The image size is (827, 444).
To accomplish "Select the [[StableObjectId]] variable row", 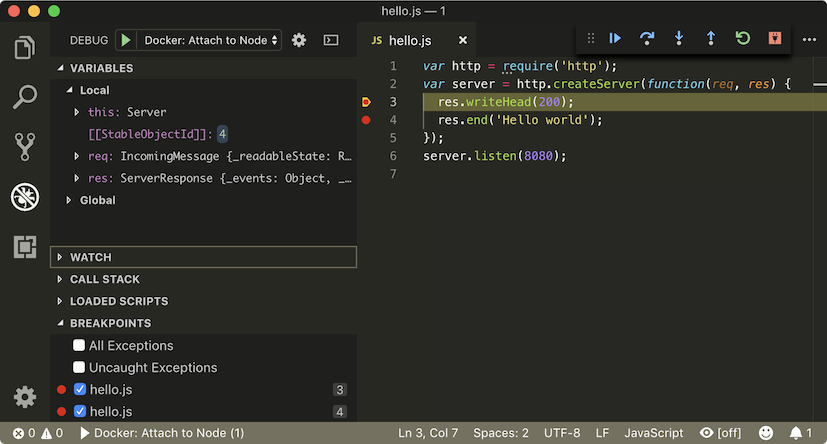I will coord(203,134).
